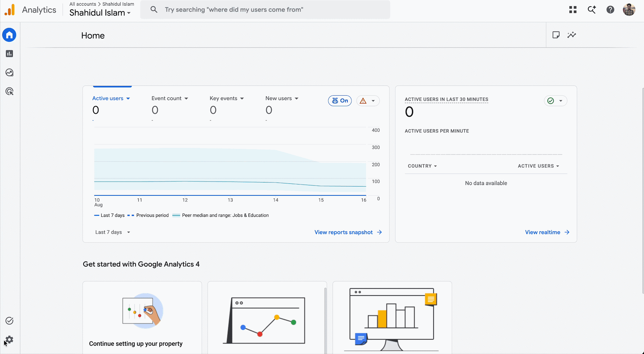Click the data quality warning triangle icon
The image size is (644, 354).
pos(363,101)
